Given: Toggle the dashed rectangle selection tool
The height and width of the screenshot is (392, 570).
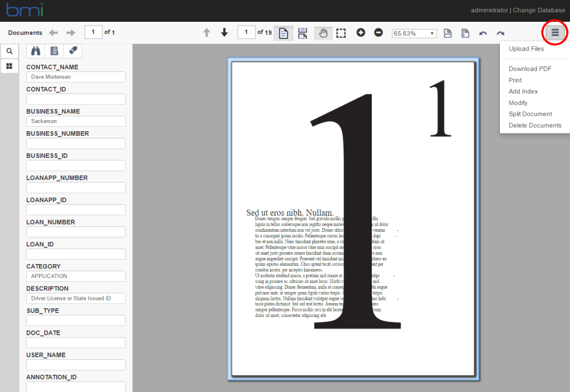Looking at the screenshot, I should coord(341,33).
